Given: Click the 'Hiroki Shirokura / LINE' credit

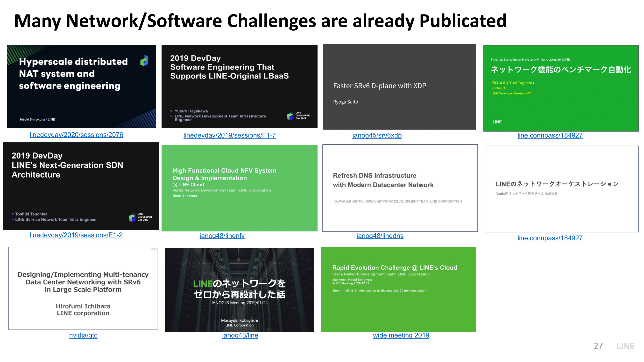Looking at the screenshot, I should click(x=37, y=119).
